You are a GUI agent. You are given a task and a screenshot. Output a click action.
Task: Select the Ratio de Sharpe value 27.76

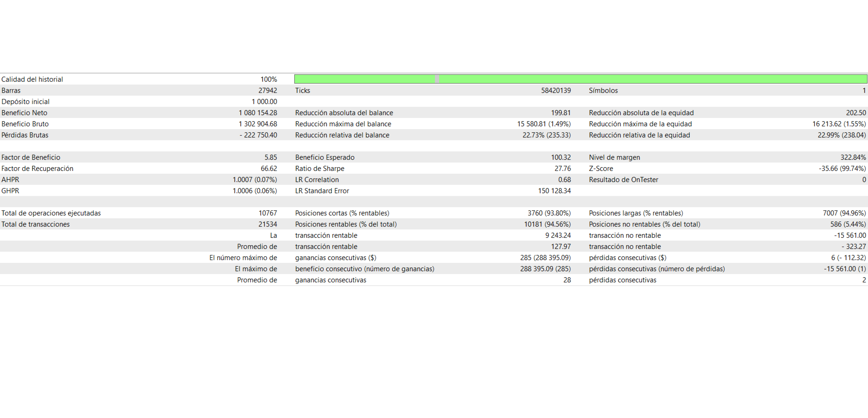(563, 169)
